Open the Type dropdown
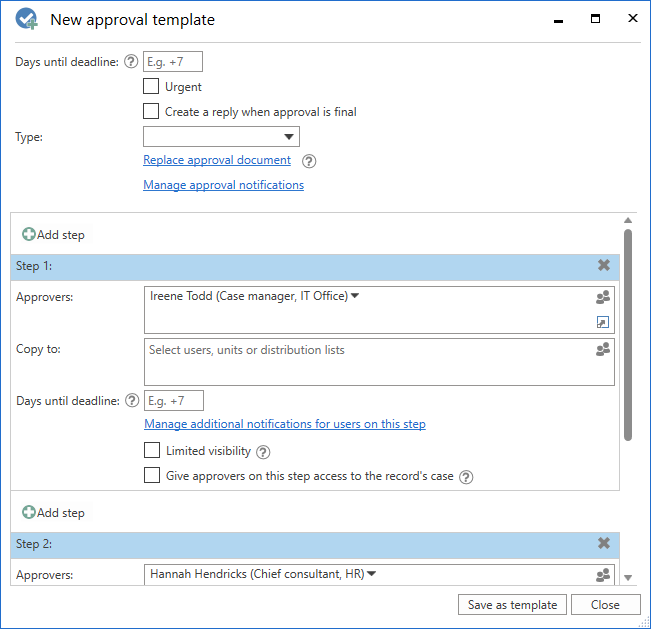The height and width of the screenshot is (629, 651). click(221, 137)
